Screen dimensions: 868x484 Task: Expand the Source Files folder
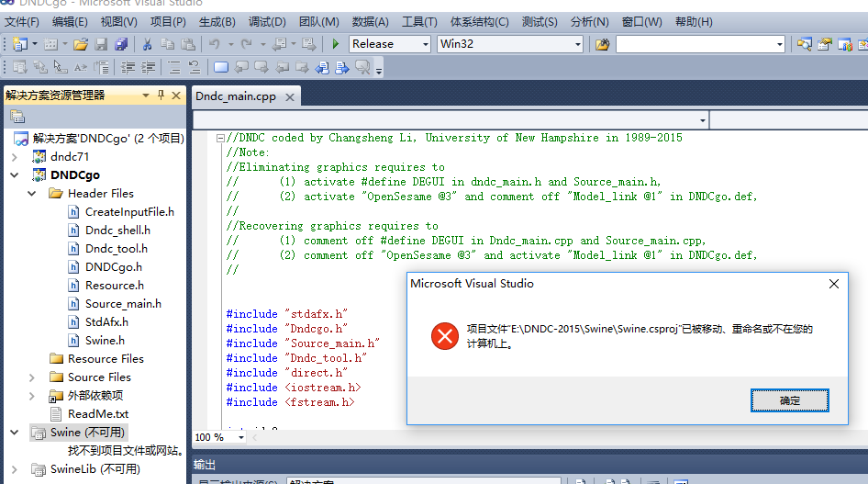pos(31,377)
